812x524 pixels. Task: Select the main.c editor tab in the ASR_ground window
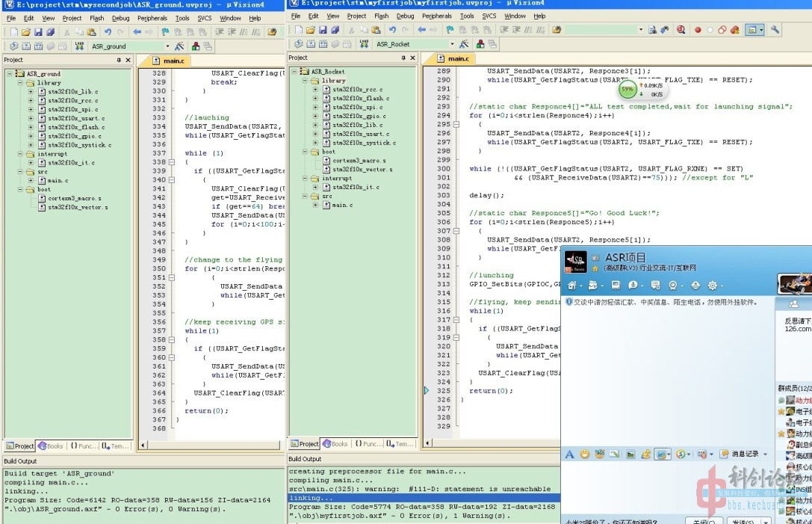pyautogui.click(x=170, y=61)
